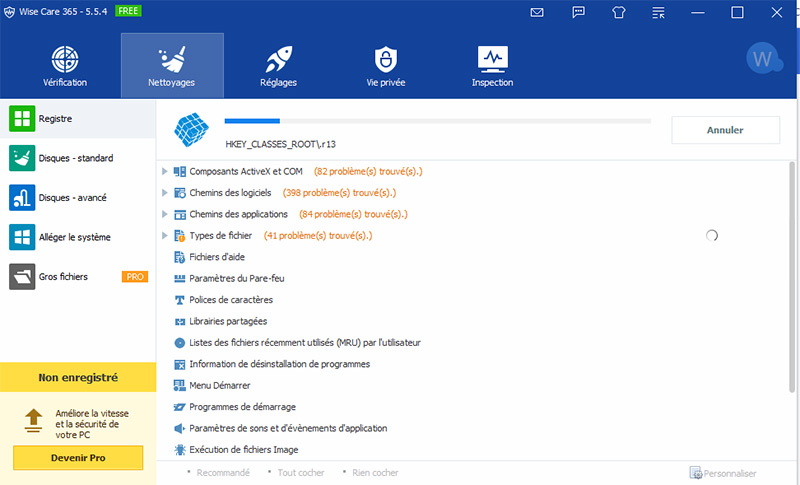The image size is (800, 485).
Task: Click the orange PRO badge
Action: (x=135, y=276)
